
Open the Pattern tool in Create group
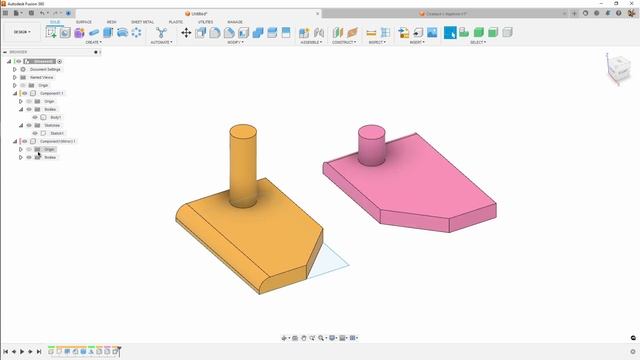pos(136,33)
